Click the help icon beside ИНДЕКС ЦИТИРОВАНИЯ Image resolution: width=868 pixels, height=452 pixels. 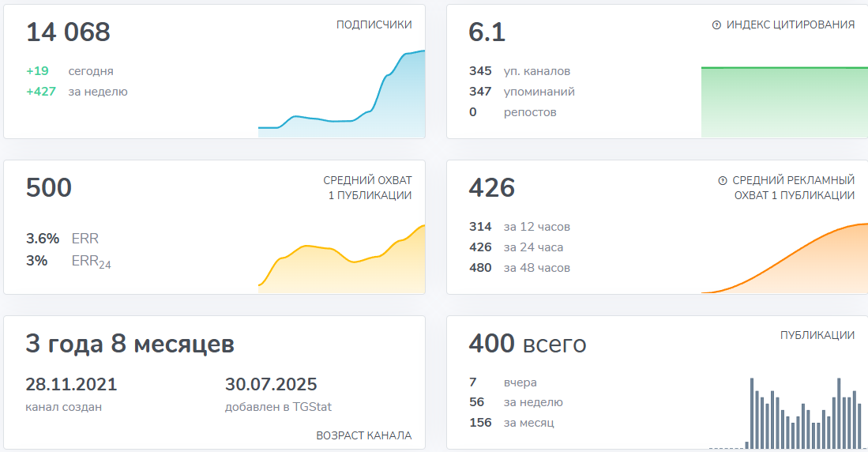pyautogui.click(x=716, y=25)
